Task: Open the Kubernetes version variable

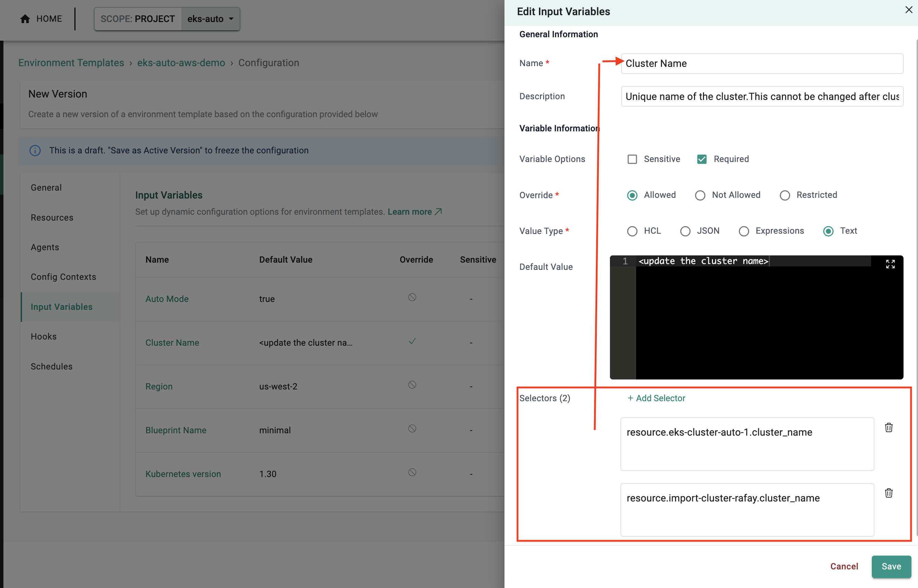Action: click(x=183, y=474)
